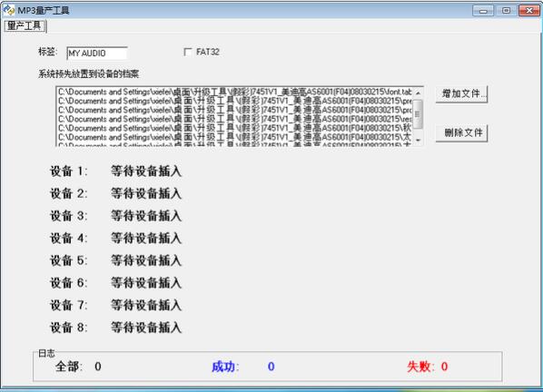Viewport: 543px width, 392px height.
Task: Click the 设备 8: label
Action: [x=69, y=328]
